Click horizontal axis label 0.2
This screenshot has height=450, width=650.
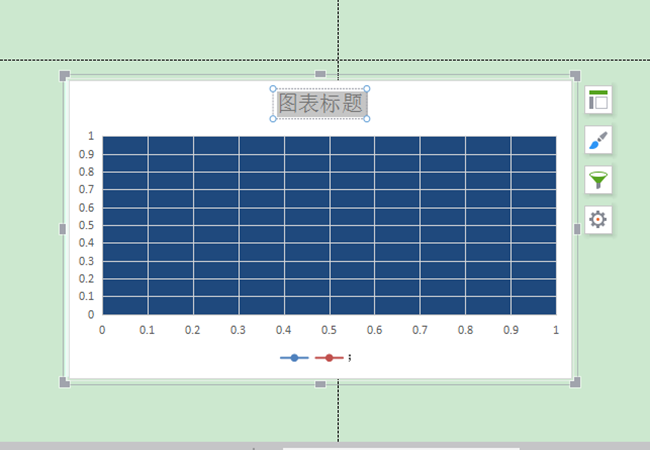click(193, 330)
